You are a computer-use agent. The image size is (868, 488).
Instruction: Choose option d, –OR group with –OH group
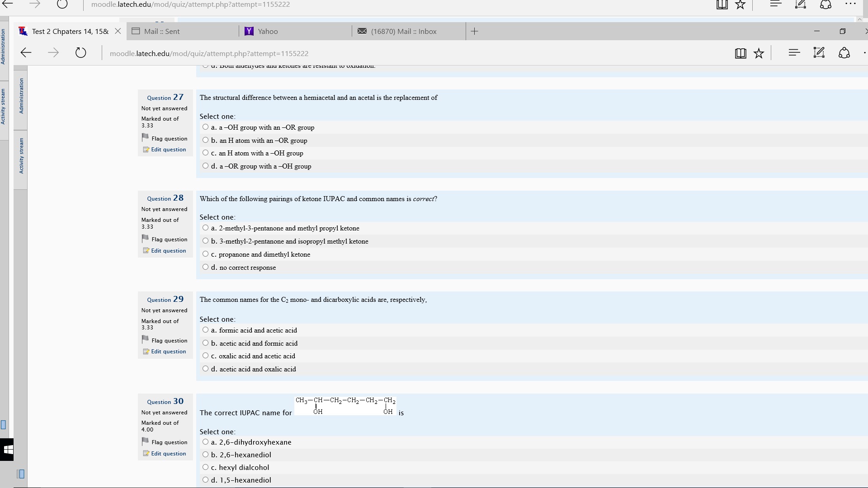[205, 166]
